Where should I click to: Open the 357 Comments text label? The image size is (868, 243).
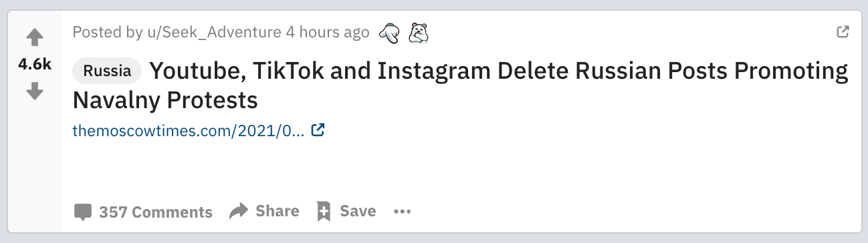(x=156, y=212)
